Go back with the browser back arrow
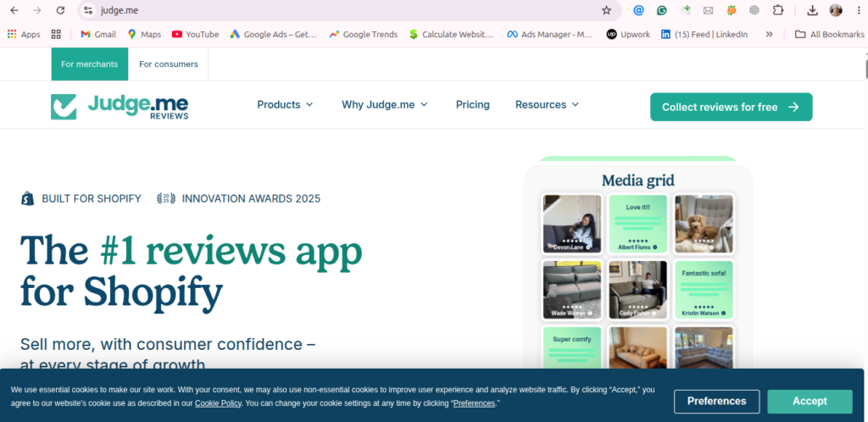 tap(15, 10)
